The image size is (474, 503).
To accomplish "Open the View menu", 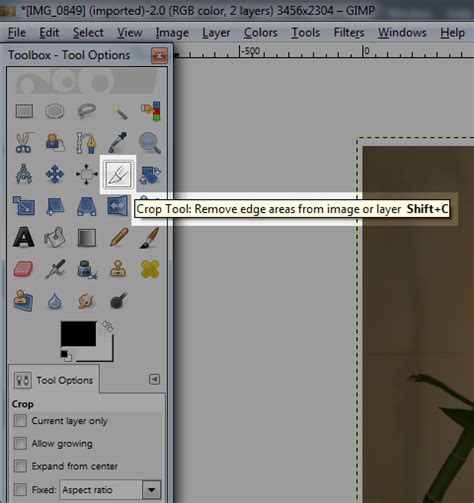I will tap(129, 33).
